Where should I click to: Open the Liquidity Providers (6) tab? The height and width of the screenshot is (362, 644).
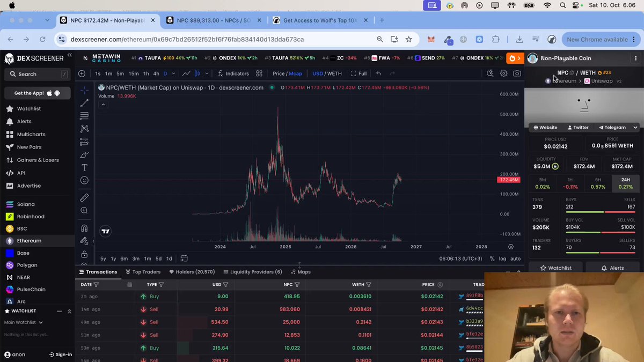coord(252,272)
